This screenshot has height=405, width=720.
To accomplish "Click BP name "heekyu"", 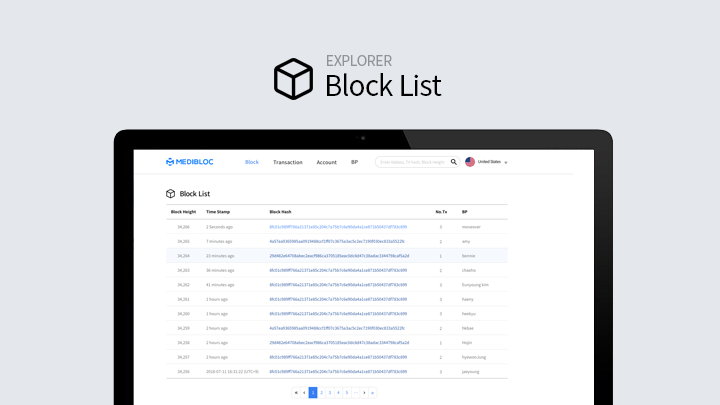I will [469, 314].
